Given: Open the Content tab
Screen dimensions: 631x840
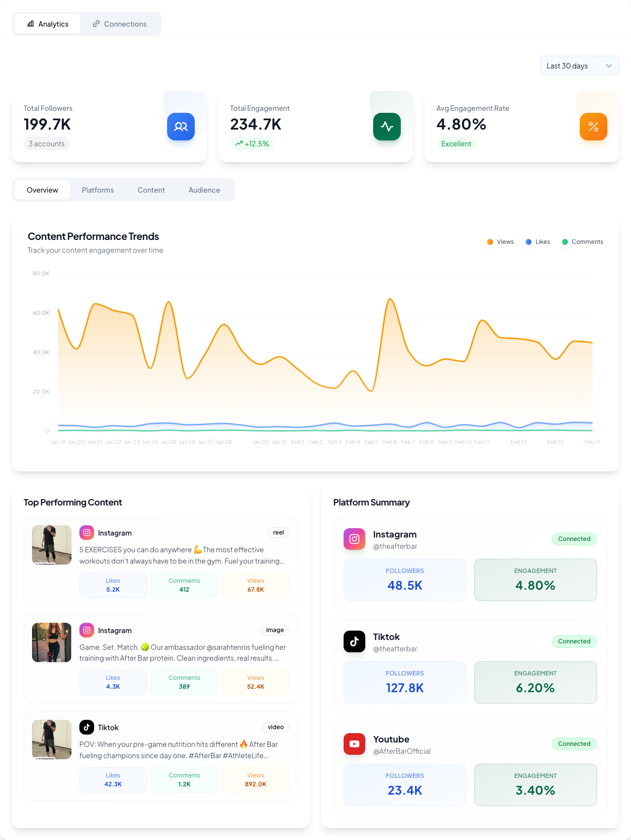Looking at the screenshot, I should point(151,190).
